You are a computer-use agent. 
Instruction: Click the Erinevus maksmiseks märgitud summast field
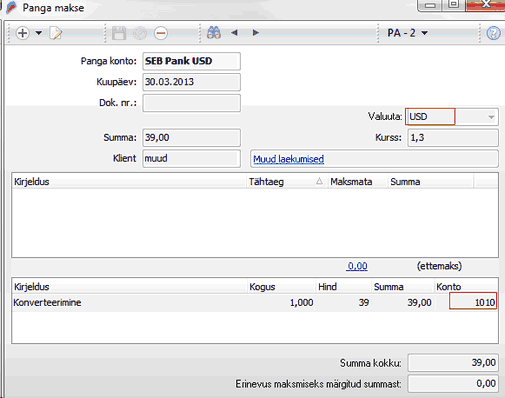[453, 384]
